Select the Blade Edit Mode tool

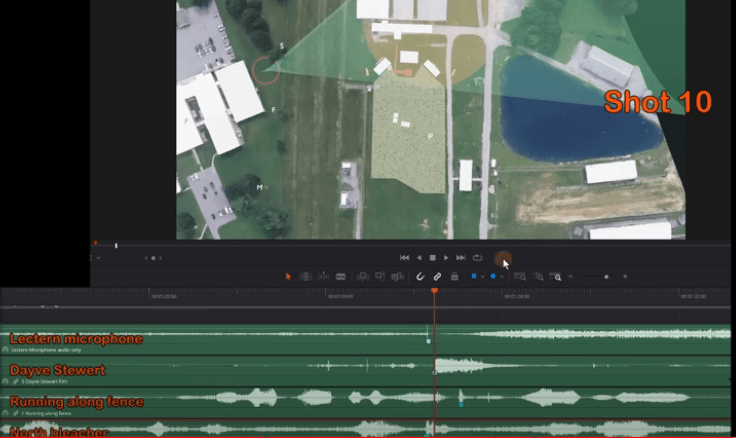point(340,276)
